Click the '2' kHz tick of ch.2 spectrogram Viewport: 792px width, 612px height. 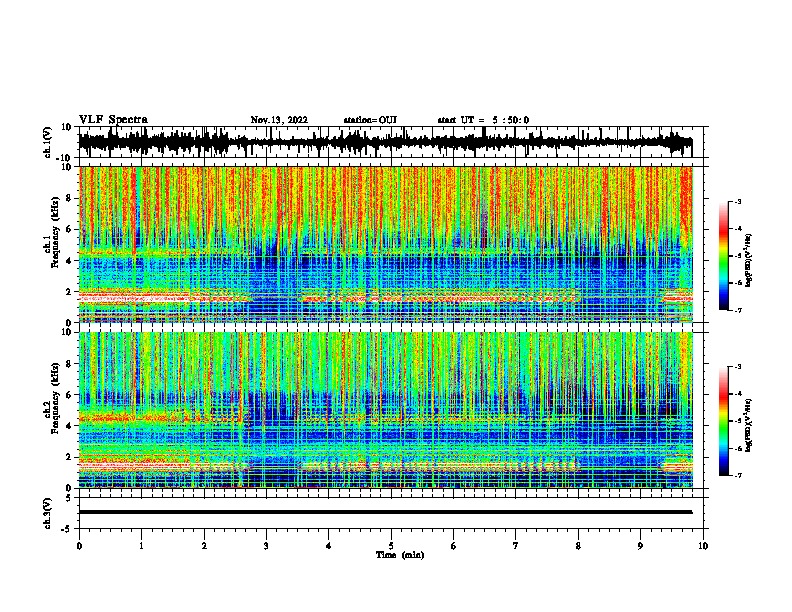(x=69, y=457)
